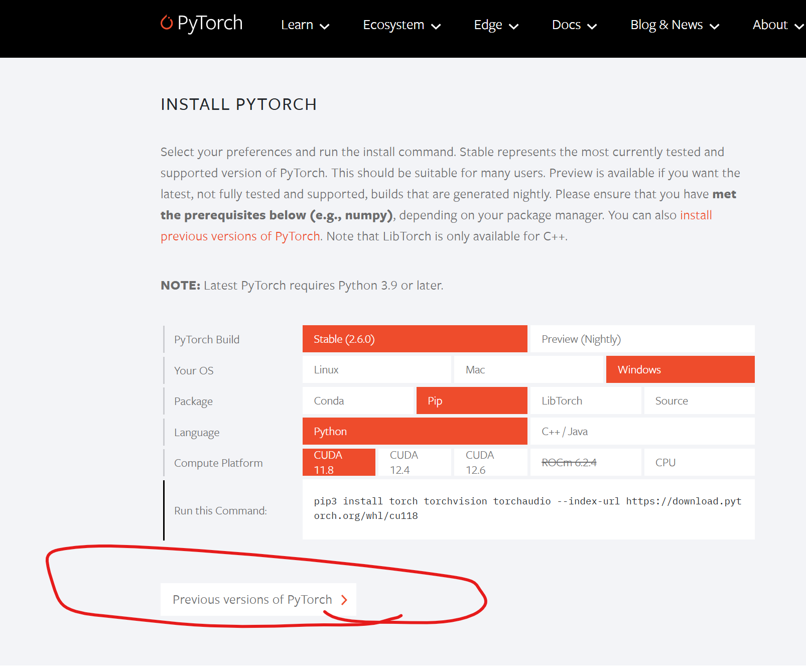Click the PyTorch flame logo

167,23
